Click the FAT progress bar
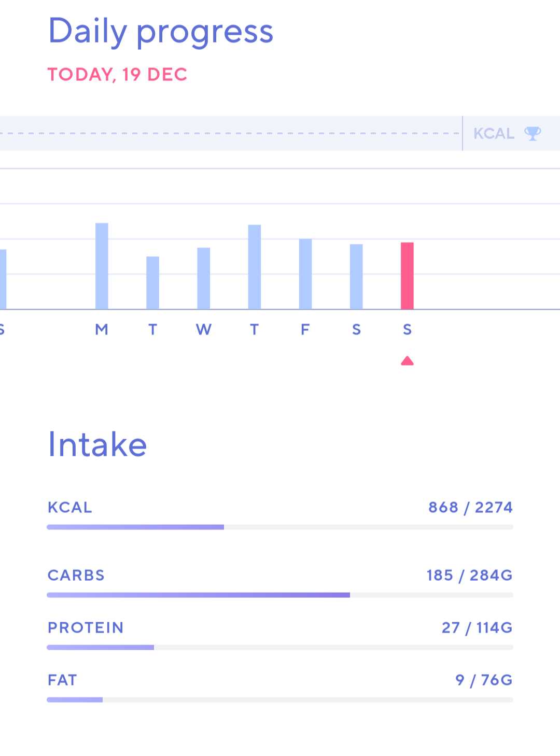This screenshot has height=756, width=560. click(x=280, y=699)
